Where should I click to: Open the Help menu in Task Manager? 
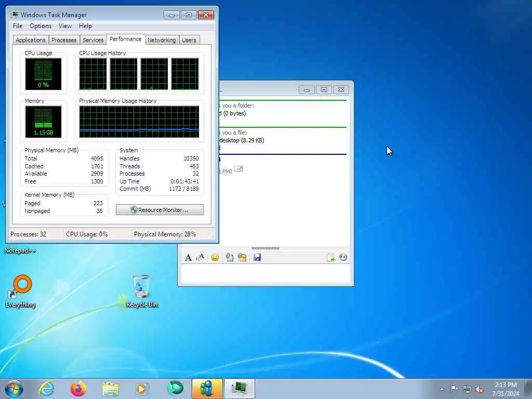point(85,26)
